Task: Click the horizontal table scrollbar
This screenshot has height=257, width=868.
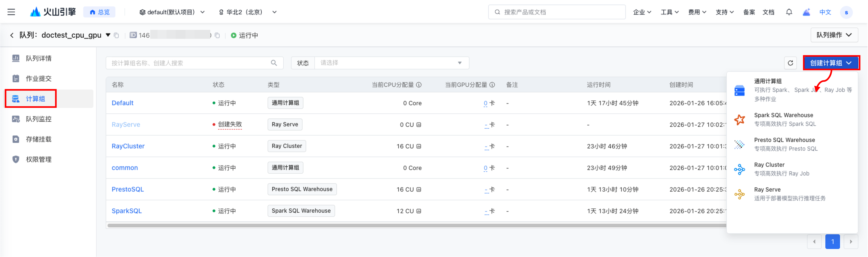Action: click(417, 225)
